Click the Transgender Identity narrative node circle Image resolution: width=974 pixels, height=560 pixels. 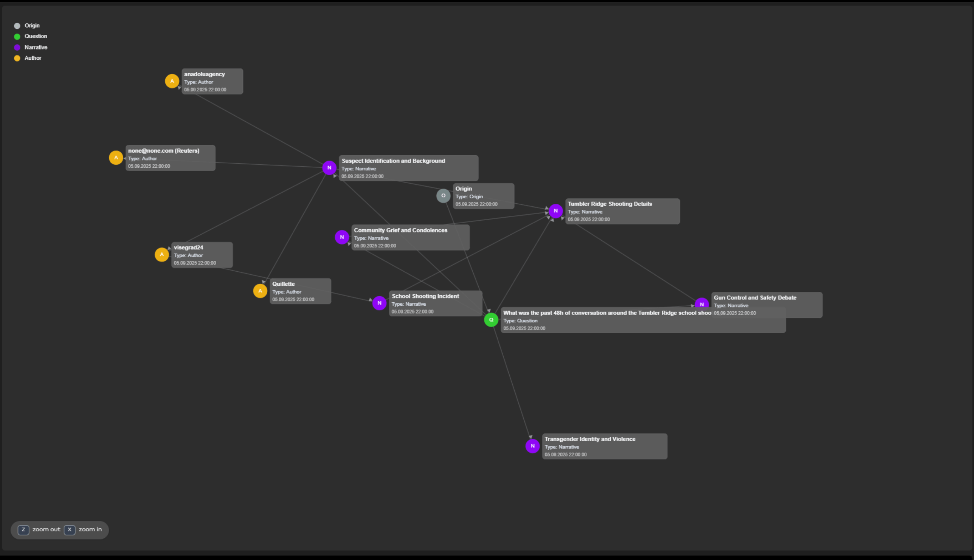click(x=533, y=446)
